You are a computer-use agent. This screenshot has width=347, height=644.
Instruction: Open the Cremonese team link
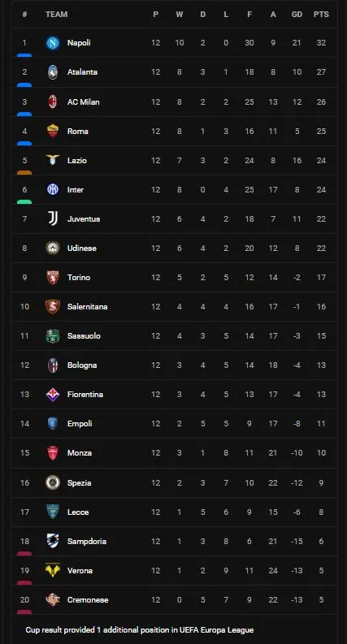(88, 600)
